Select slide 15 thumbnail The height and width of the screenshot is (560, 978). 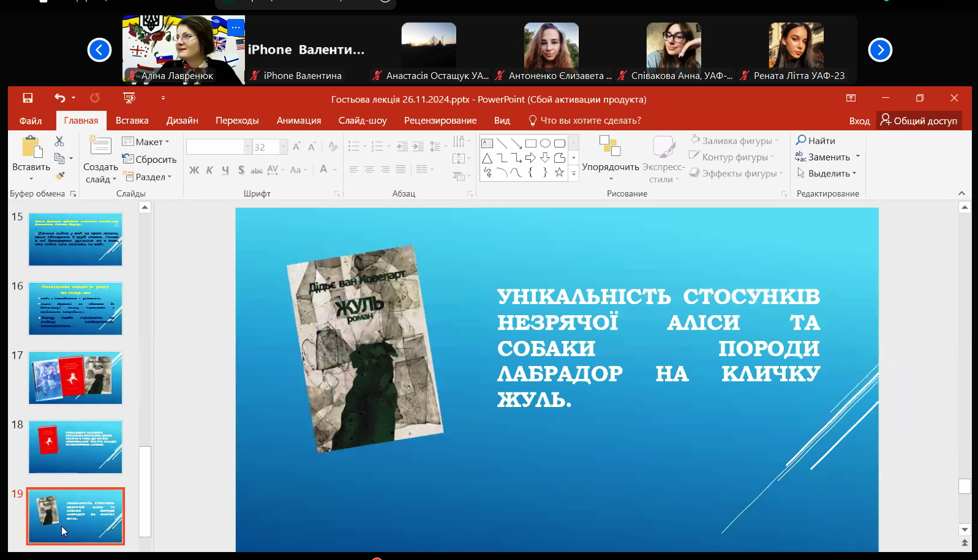75,239
